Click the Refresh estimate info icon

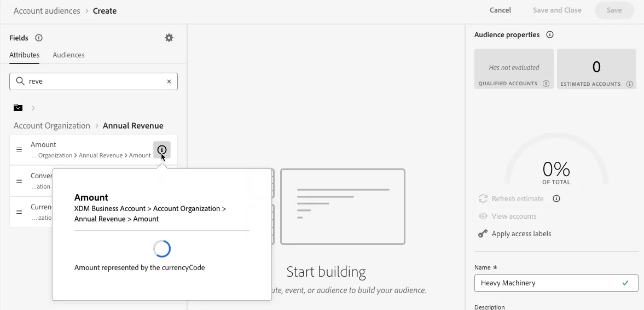556,198
